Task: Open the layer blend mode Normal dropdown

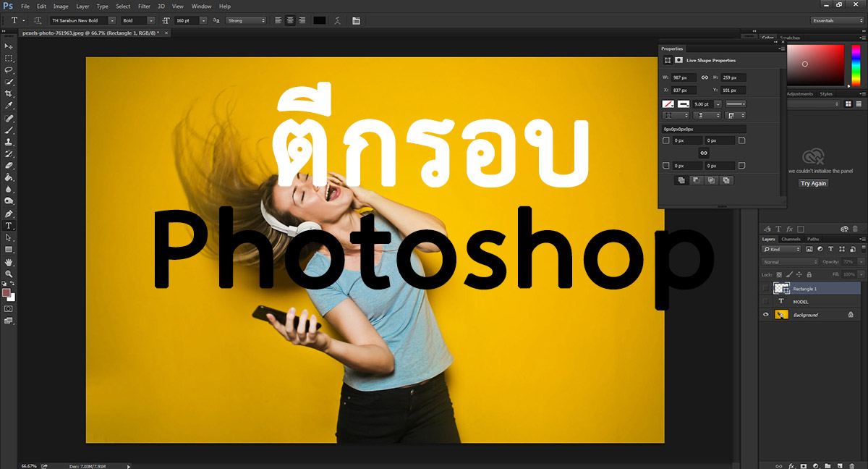Action: pos(791,262)
